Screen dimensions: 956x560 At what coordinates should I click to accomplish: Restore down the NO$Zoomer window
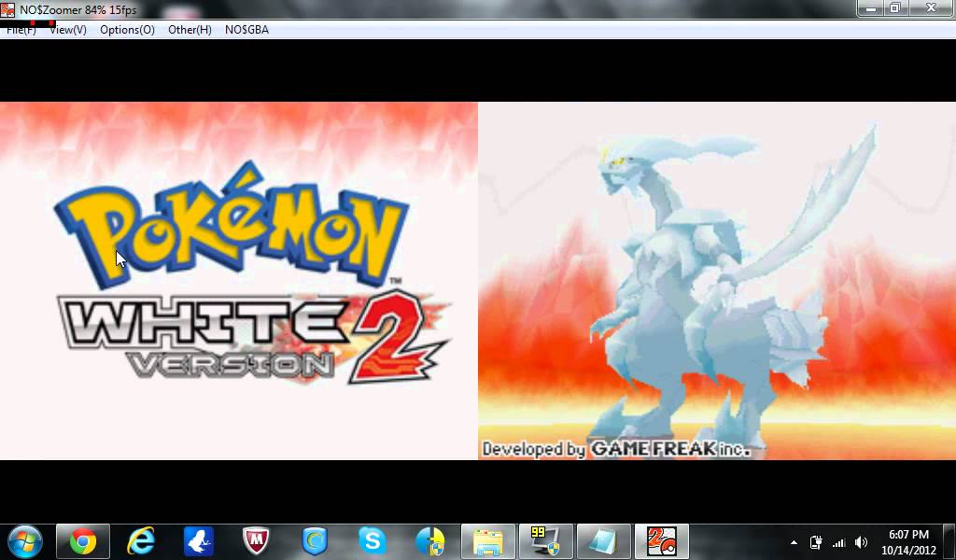click(x=895, y=7)
